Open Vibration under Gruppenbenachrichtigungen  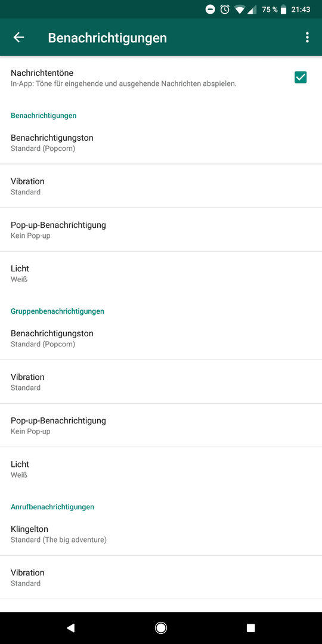coord(161,382)
